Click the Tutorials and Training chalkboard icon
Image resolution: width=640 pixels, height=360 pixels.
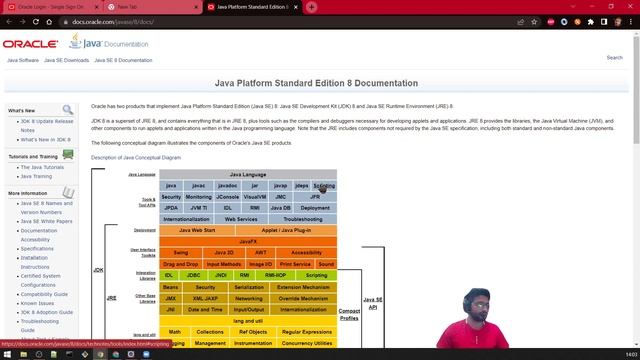(x=68, y=154)
